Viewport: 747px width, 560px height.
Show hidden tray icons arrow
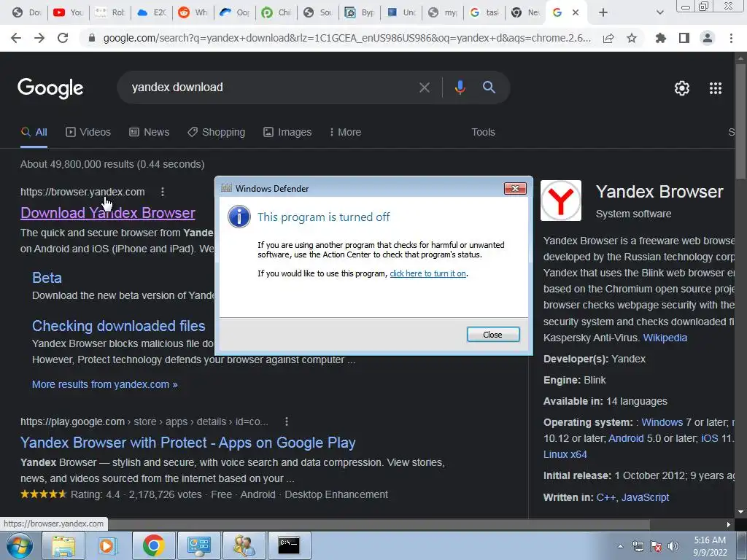[620, 546]
